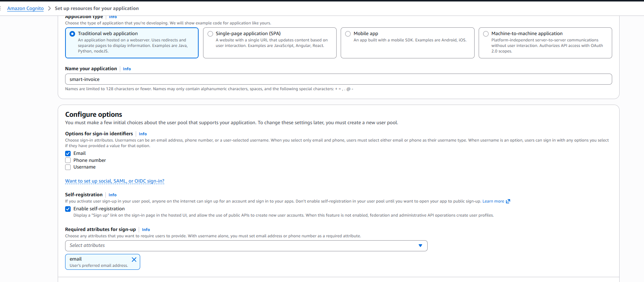644x282 pixels.
Task: Check the Username sign-in option
Action: click(x=68, y=167)
